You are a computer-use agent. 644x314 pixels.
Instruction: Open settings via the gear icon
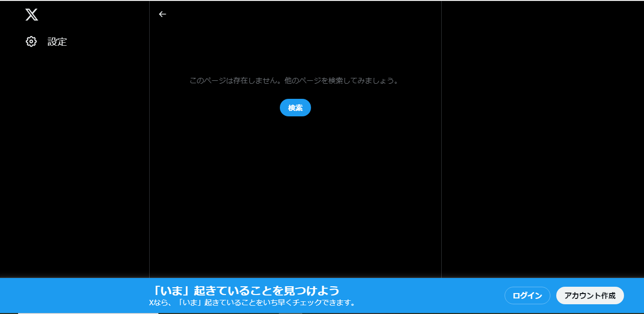31,42
